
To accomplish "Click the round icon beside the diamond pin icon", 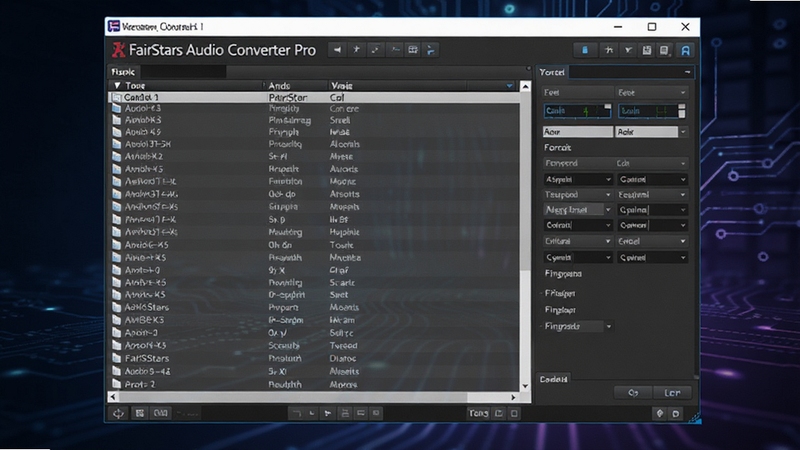I will pos(676,413).
